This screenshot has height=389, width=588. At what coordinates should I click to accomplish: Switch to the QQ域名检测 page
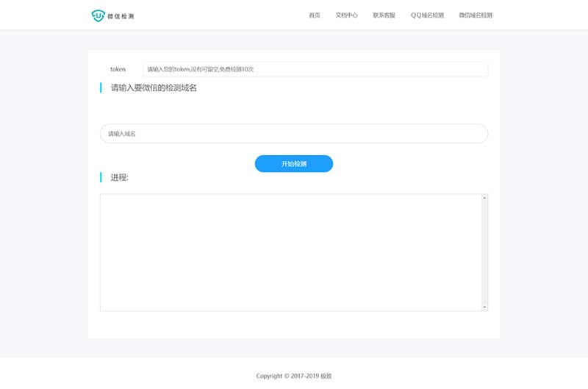point(427,15)
